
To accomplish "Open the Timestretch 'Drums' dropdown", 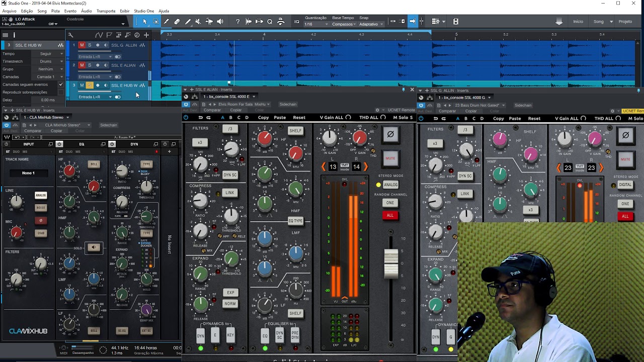I will (49, 61).
